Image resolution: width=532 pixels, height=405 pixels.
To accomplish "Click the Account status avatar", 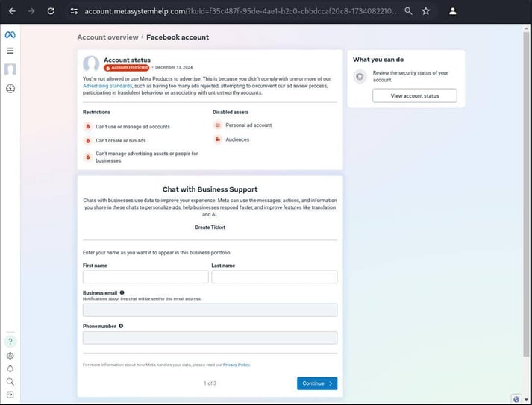I will (91, 63).
